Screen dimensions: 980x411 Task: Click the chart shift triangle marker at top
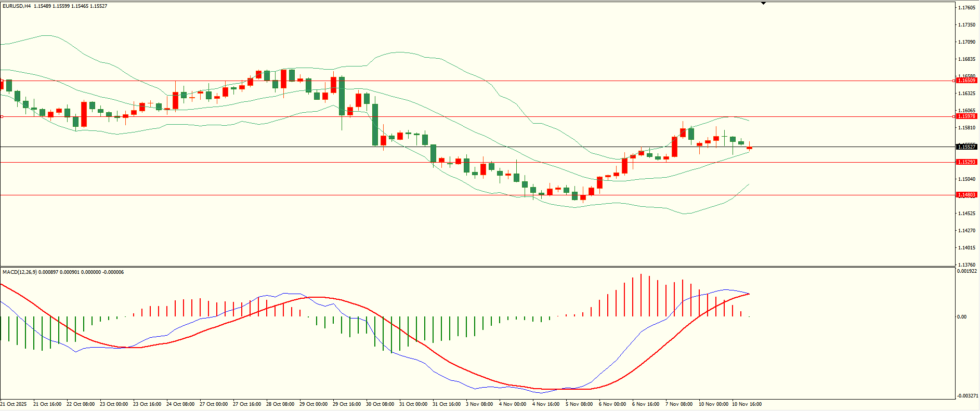pyautogui.click(x=763, y=3)
